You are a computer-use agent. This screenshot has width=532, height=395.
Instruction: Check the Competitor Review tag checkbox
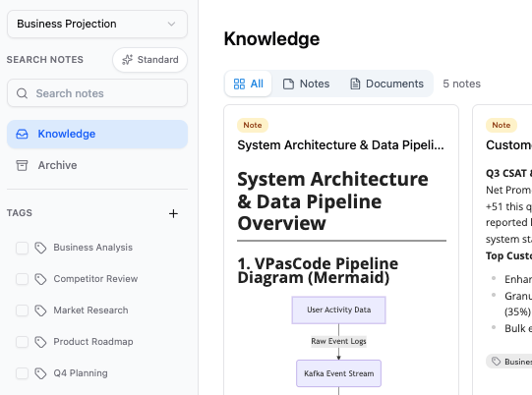pyautogui.click(x=22, y=279)
